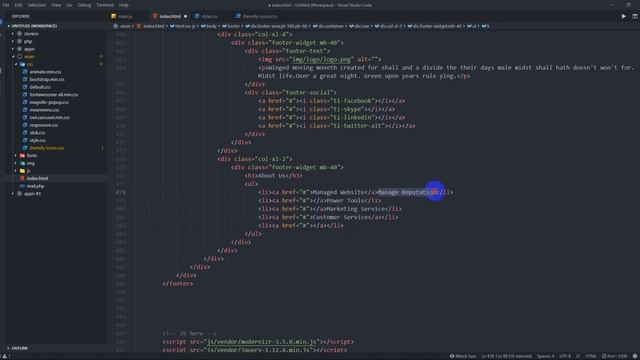The height and width of the screenshot is (360, 640).
Task: Click the css file icon beside slick.css
Action: tap(25, 133)
